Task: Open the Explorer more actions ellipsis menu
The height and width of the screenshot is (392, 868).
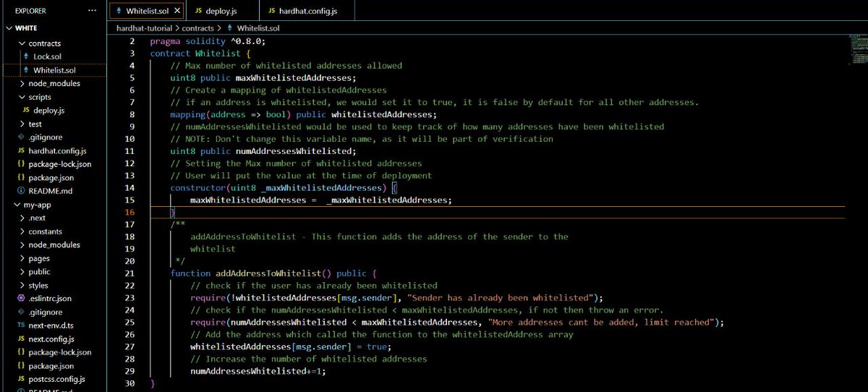Action: [90, 11]
